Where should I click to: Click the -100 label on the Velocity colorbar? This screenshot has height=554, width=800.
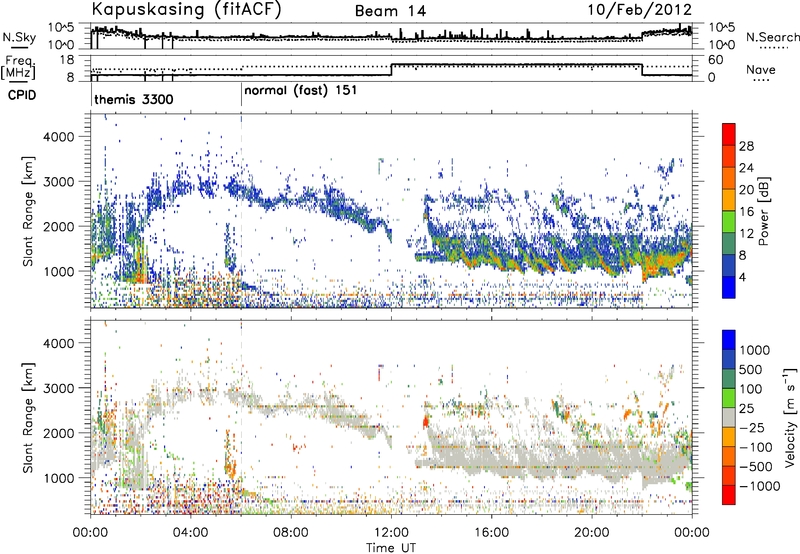point(755,447)
